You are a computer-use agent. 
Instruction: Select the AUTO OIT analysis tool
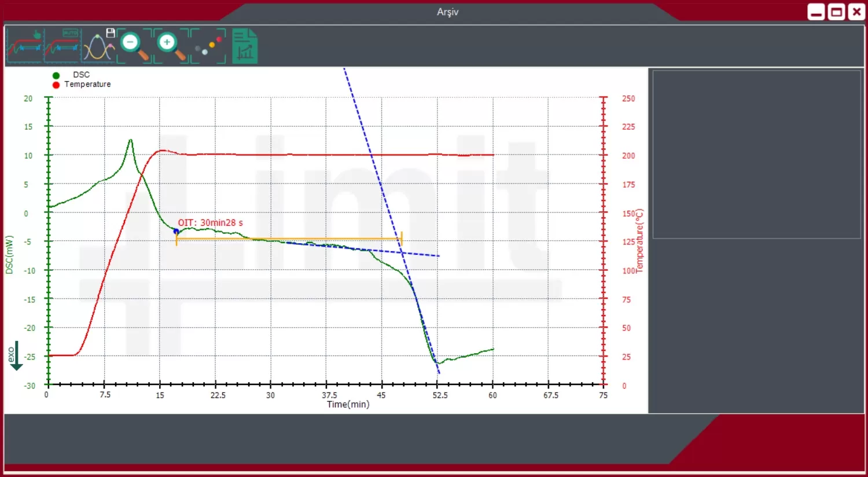[x=62, y=46]
